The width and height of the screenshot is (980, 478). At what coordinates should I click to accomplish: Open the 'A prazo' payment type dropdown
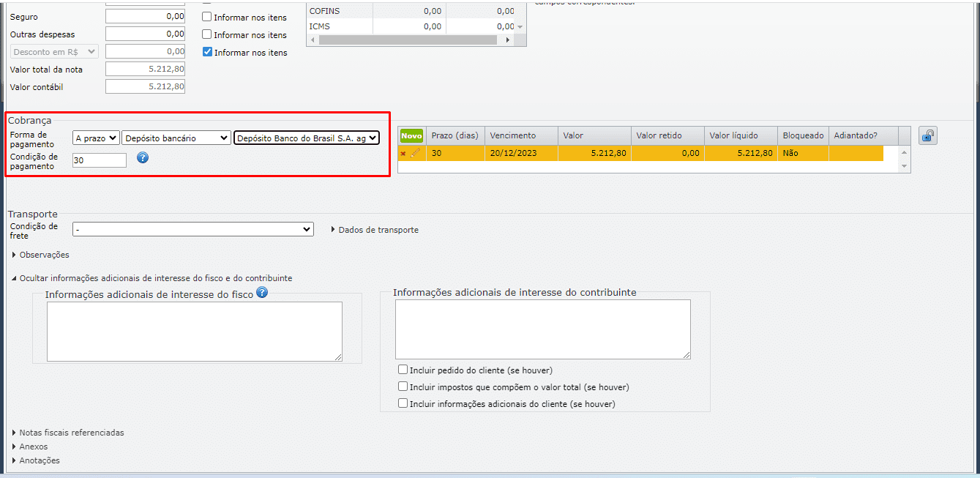tap(96, 138)
